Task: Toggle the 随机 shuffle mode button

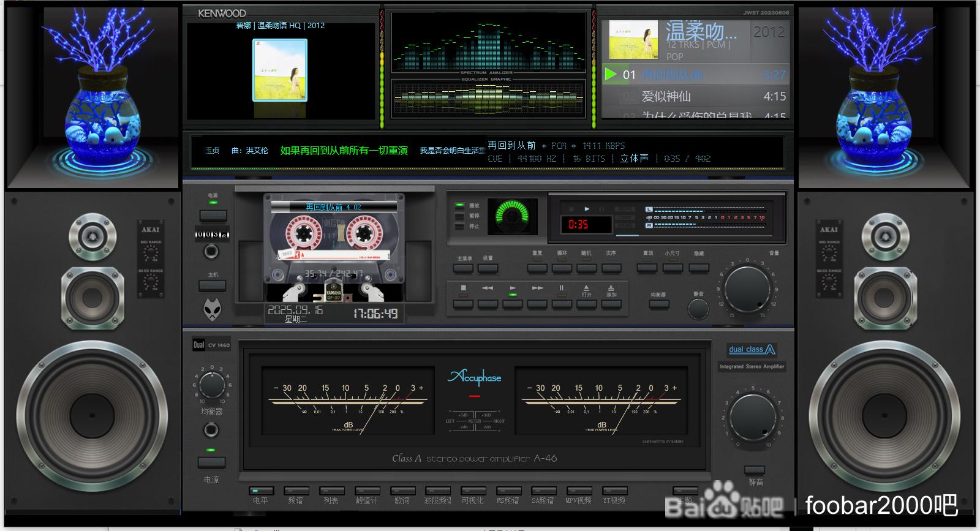Action: coord(586,268)
